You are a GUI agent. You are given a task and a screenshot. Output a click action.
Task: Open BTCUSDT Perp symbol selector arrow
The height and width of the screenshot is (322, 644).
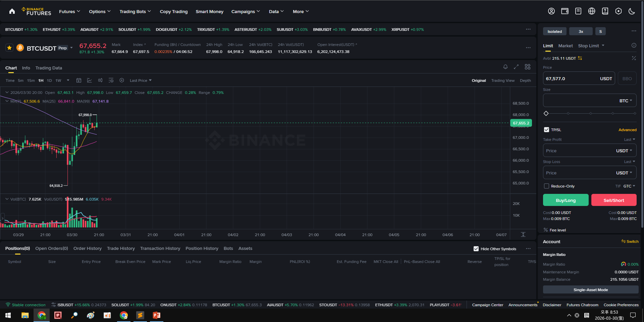[72, 48]
